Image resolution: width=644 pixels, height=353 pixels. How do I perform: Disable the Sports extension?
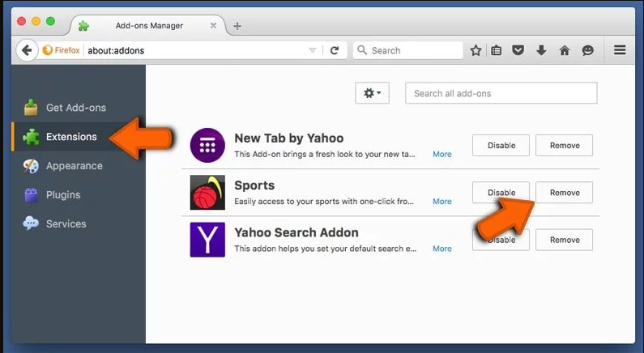pyautogui.click(x=501, y=193)
